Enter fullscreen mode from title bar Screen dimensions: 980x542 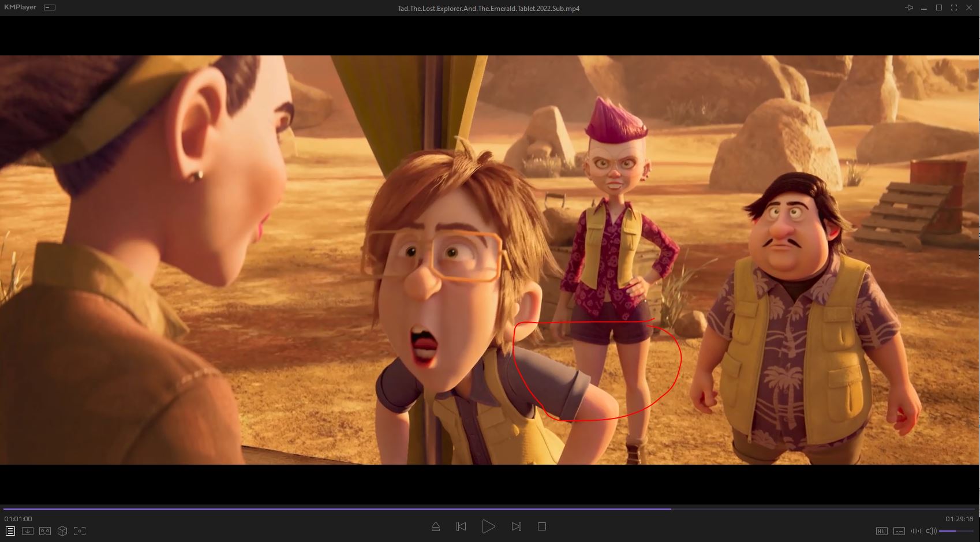pos(954,8)
